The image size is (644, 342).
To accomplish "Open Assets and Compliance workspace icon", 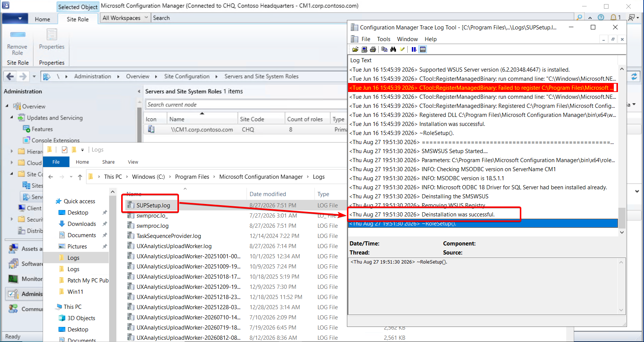I will click(x=13, y=248).
